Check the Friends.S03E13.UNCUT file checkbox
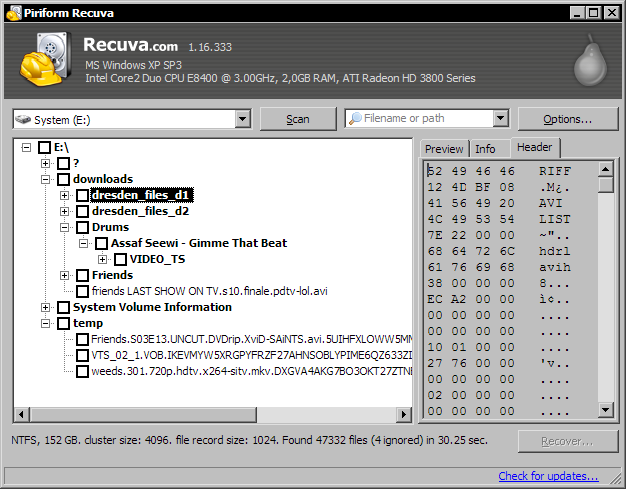This screenshot has height=489, width=626. tap(83, 339)
